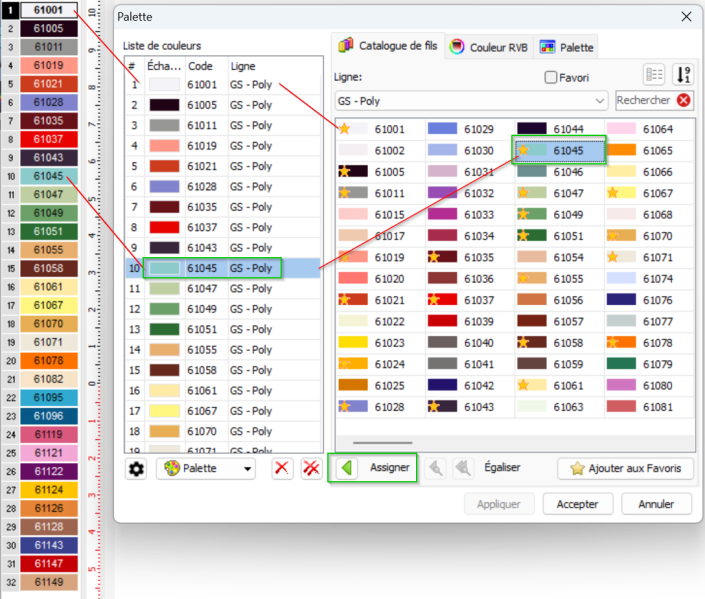Screen dimensions: 705x599
Task: Click the Écha... column header
Action: point(165,66)
